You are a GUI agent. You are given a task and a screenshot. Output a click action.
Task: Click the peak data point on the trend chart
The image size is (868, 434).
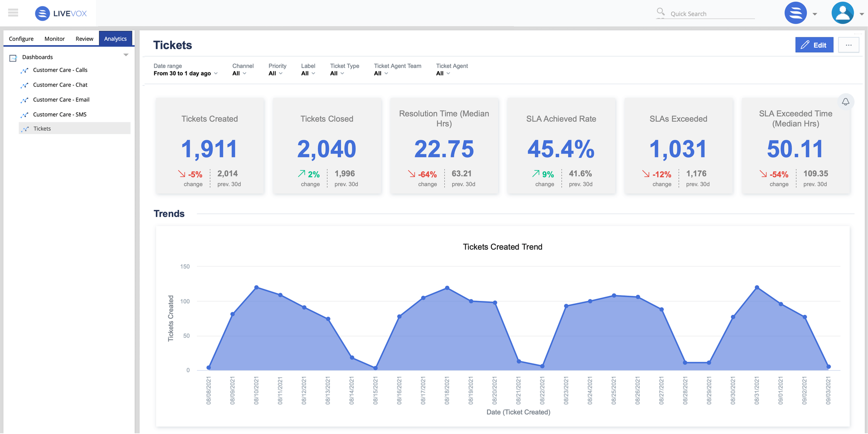click(x=256, y=287)
